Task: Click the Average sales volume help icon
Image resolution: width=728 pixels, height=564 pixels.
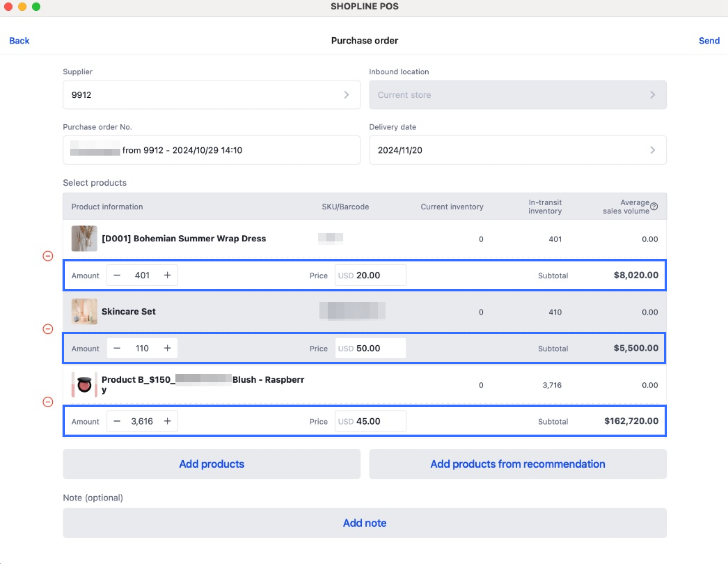Action: click(x=654, y=207)
